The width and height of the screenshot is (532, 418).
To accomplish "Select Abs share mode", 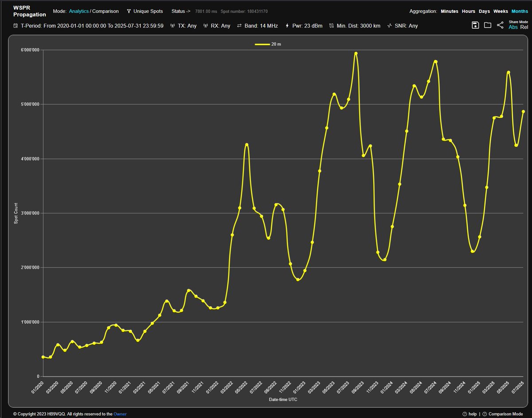I will click(x=513, y=27).
